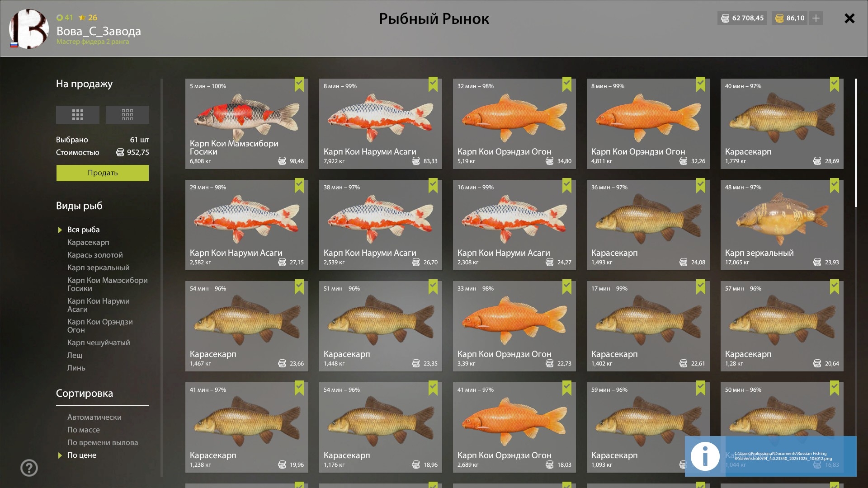Toggle selection on 7,922 кг Наруми Асаги
The image size is (868, 488).
(433, 84)
